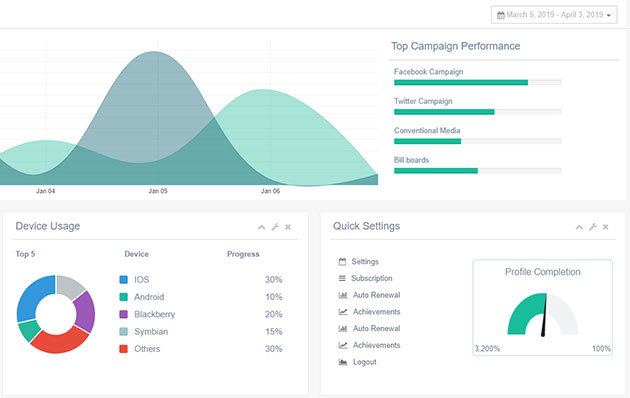Collapse the Quick Settings panel chevron
Screen dimensions: 630x398
tap(579, 227)
